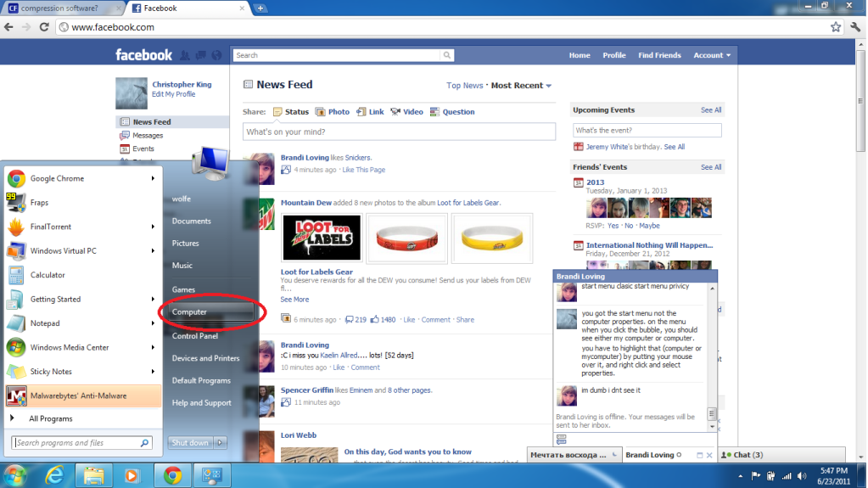Click the Facebook search magnifier icon
Viewport: 868px width, 488px height.
(446, 55)
